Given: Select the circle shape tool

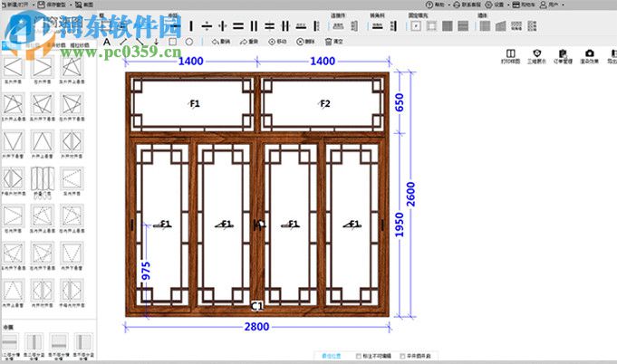Looking at the screenshot, I should click(189, 42).
